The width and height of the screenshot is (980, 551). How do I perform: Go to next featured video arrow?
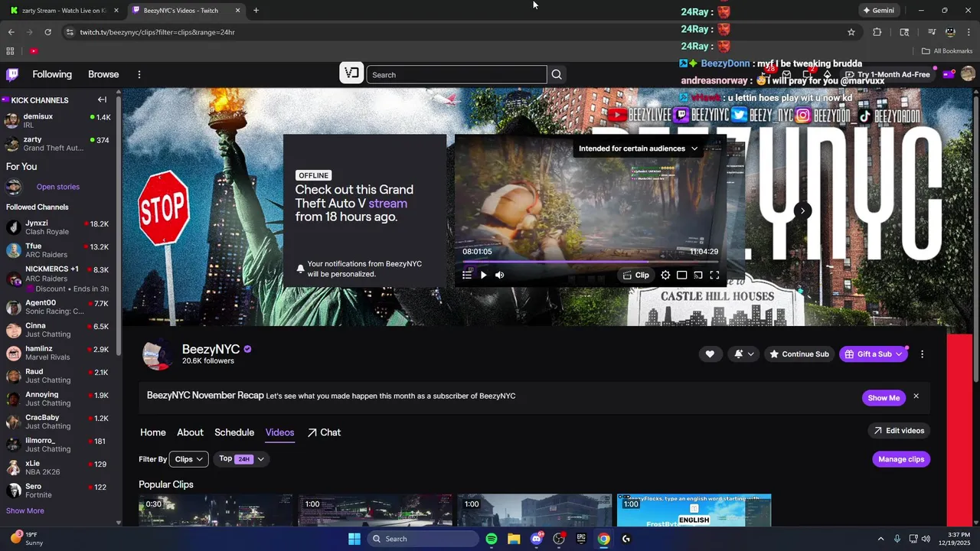click(x=802, y=210)
